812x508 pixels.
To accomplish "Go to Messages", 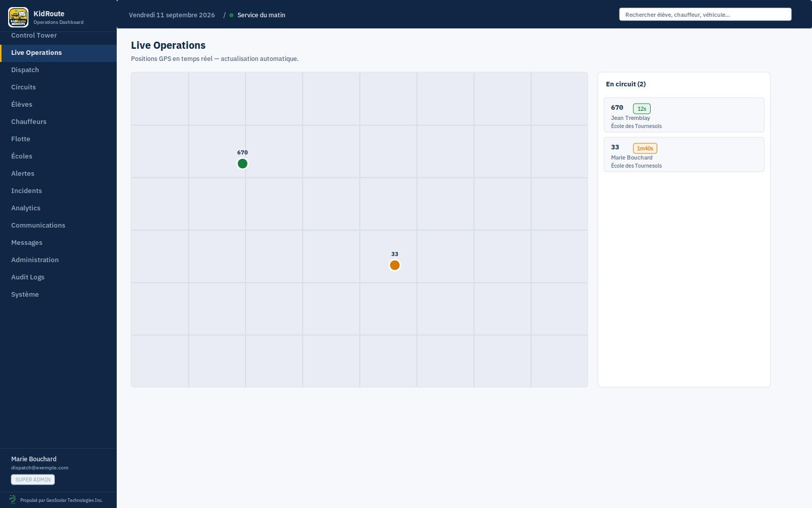I will (x=58, y=243).
